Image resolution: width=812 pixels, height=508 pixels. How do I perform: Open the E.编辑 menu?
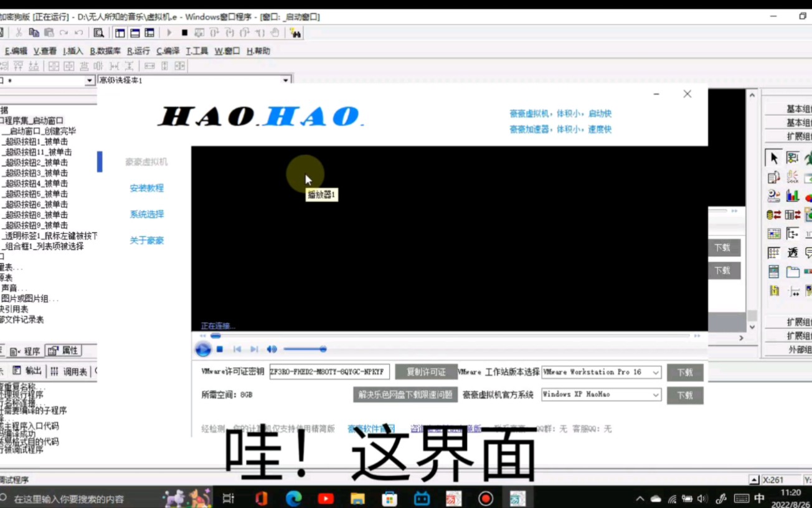16,51
